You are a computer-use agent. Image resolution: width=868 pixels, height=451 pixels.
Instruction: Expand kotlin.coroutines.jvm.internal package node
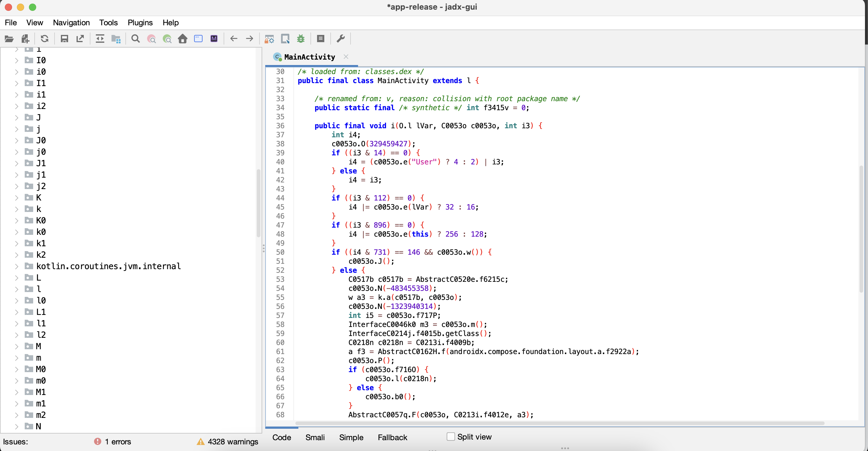point(17,266)
